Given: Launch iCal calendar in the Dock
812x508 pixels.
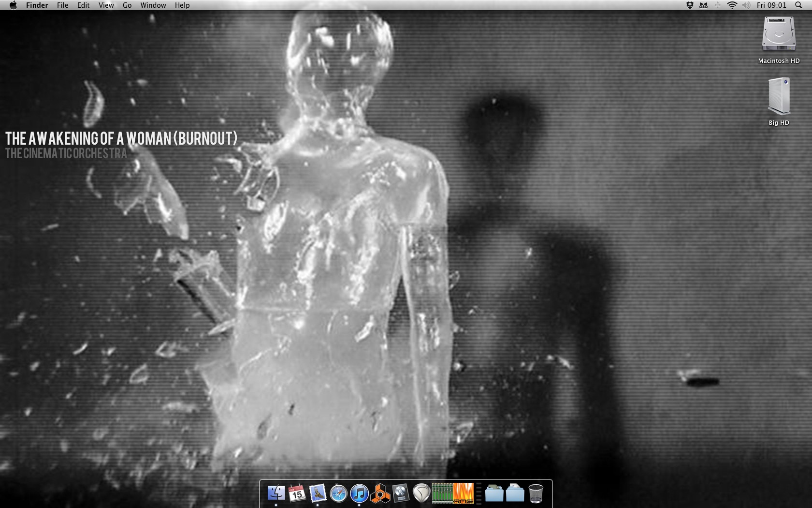Looking at the screenshot, I should (x=297, y=493).
